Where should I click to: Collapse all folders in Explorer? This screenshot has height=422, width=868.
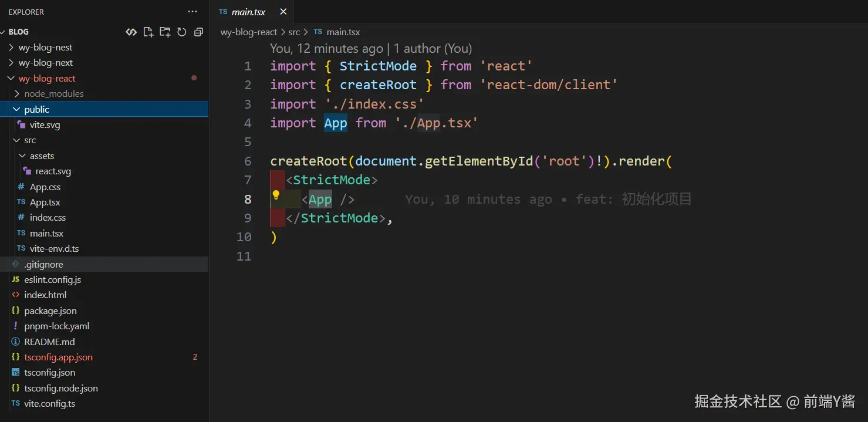pos(198,32)
